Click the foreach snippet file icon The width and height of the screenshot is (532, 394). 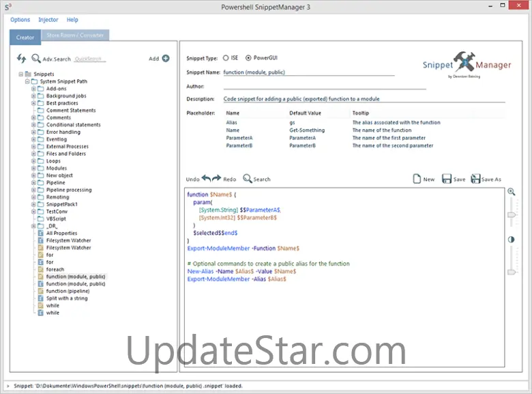41,269
